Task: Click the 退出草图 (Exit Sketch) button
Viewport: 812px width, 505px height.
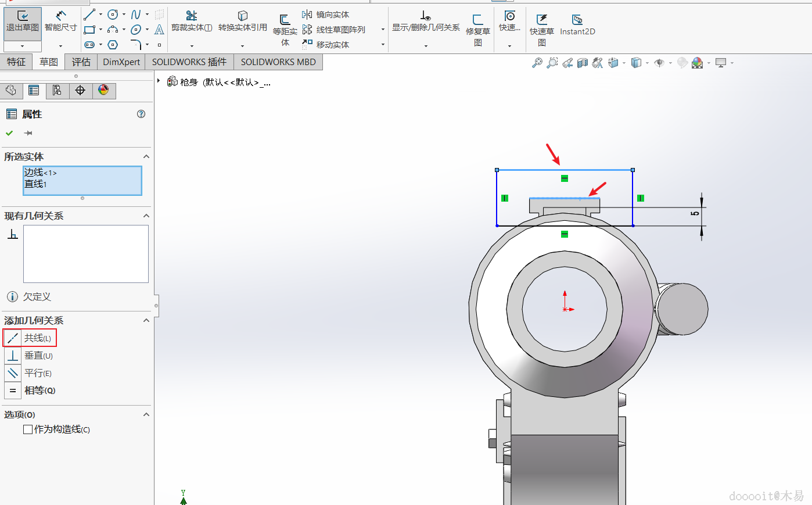Action: pyautogui.click(x=22, y=22)
